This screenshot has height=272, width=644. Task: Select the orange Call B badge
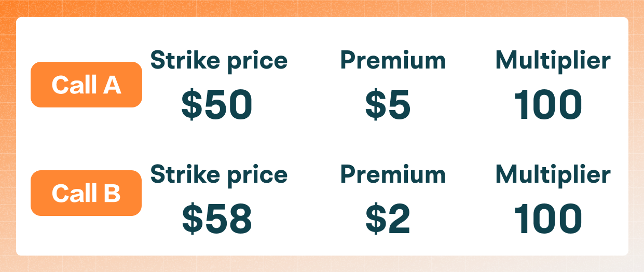pyautogui.click(x=86, y=193)
